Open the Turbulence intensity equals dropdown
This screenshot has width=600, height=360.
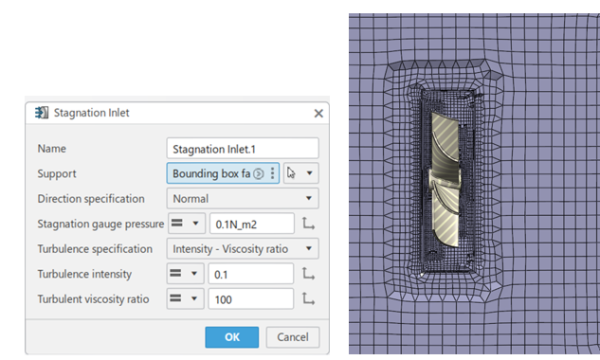click(x=185, y=274)
